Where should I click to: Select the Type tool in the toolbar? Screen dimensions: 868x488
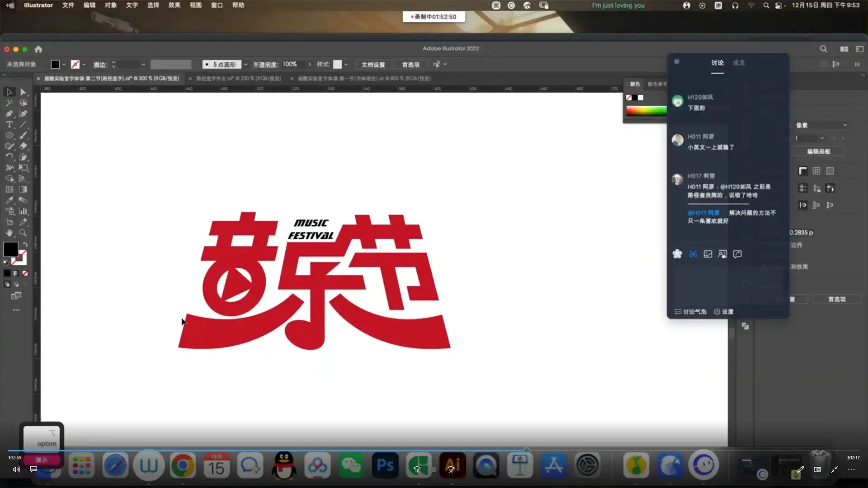[9, 124]
